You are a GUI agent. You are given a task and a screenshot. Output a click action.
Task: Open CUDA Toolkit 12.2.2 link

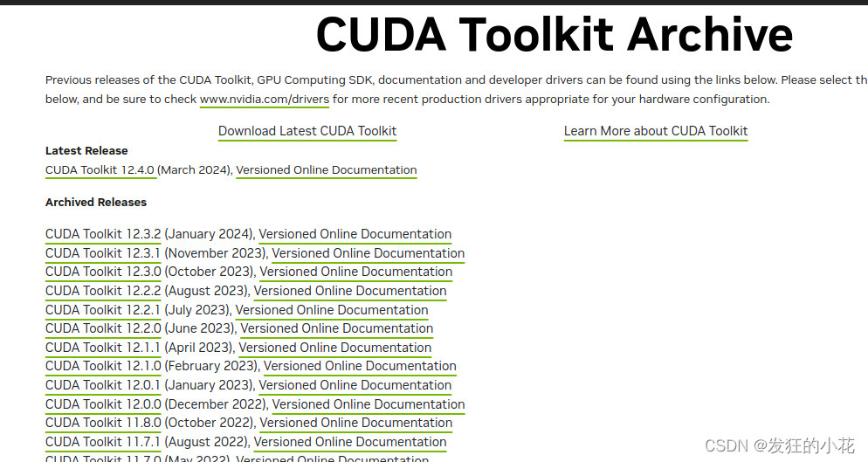[103, 291]
